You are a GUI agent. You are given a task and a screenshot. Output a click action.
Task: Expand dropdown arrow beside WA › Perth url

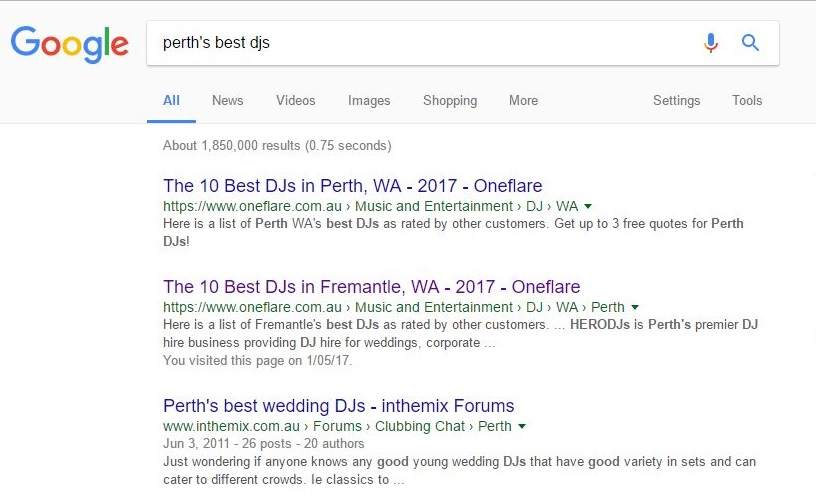[635, 308]
